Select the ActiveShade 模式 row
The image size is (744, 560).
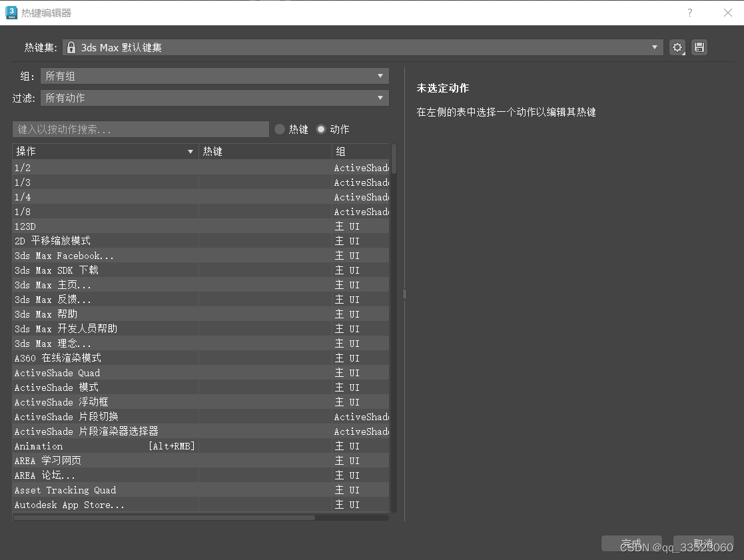[x=200, y=388]
